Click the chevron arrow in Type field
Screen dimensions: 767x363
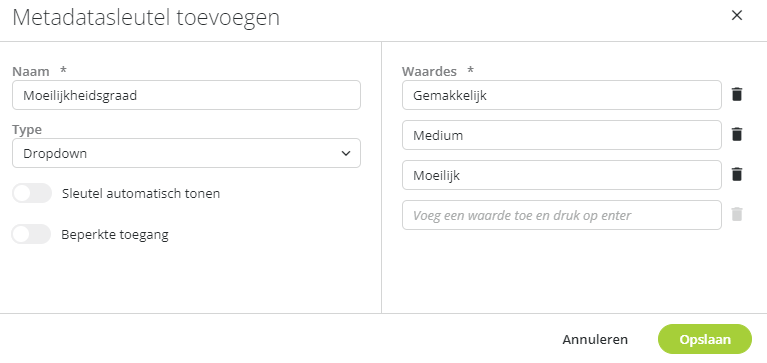346,154
